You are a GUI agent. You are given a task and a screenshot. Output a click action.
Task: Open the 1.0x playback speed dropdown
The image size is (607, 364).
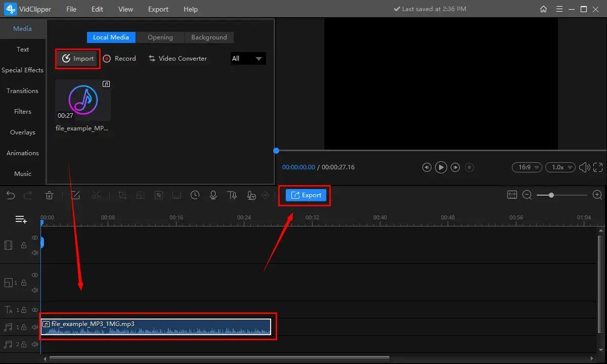point(560,167)
